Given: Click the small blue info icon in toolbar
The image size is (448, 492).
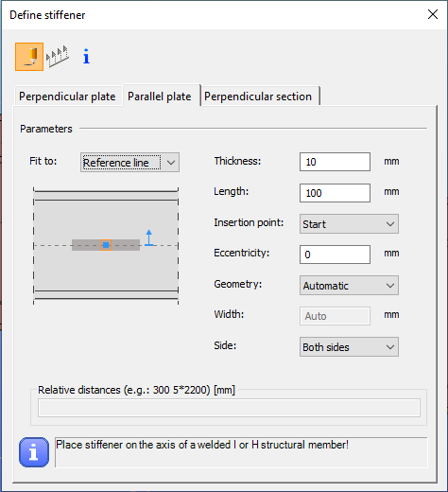Looking at the screenshot, I should coord(86,57).
